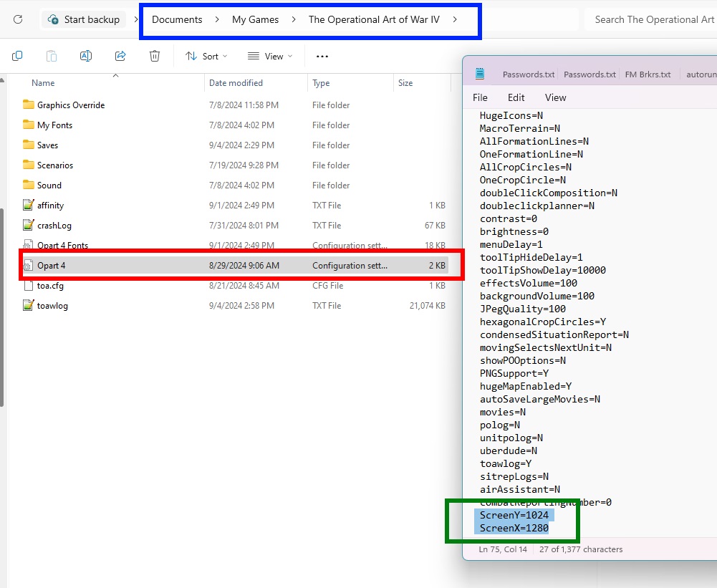Open the View dropdown in File Explorer
Viewport: 717px width, 588px height.
pos(270,56)
